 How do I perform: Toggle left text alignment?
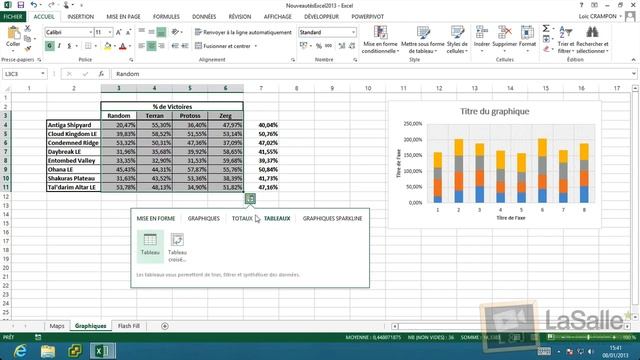pyautogui.click(x=142, y=46)
